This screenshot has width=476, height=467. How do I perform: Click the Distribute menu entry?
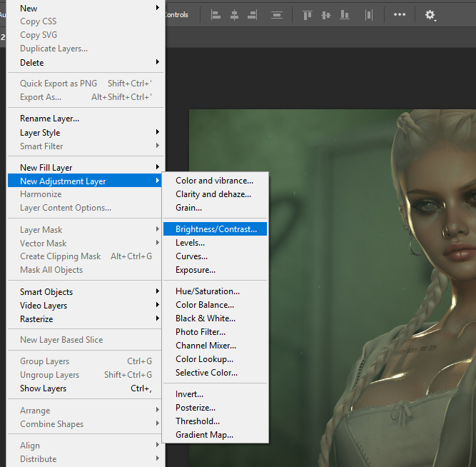(x=86, y=459)
